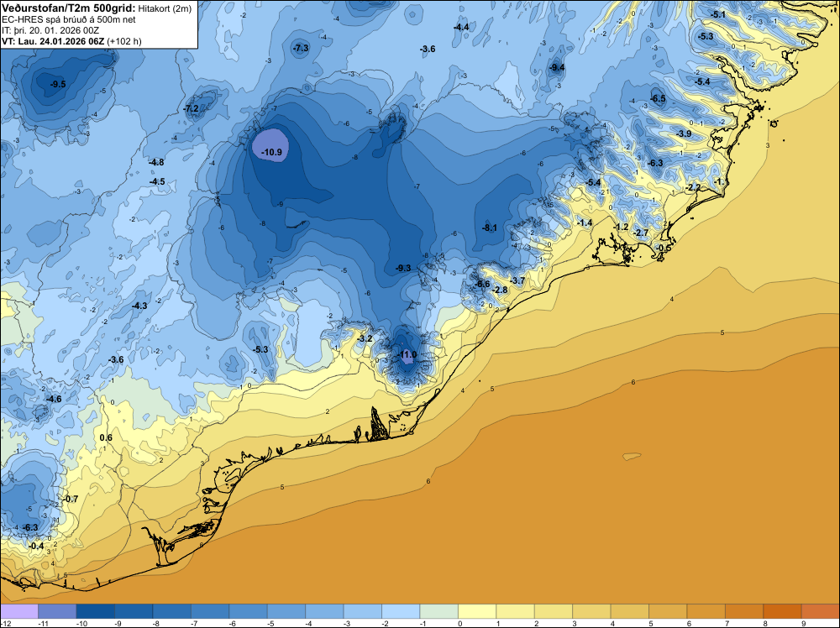
Task: Click the 'Hitakort (2m)' header text
Action: 165,8
